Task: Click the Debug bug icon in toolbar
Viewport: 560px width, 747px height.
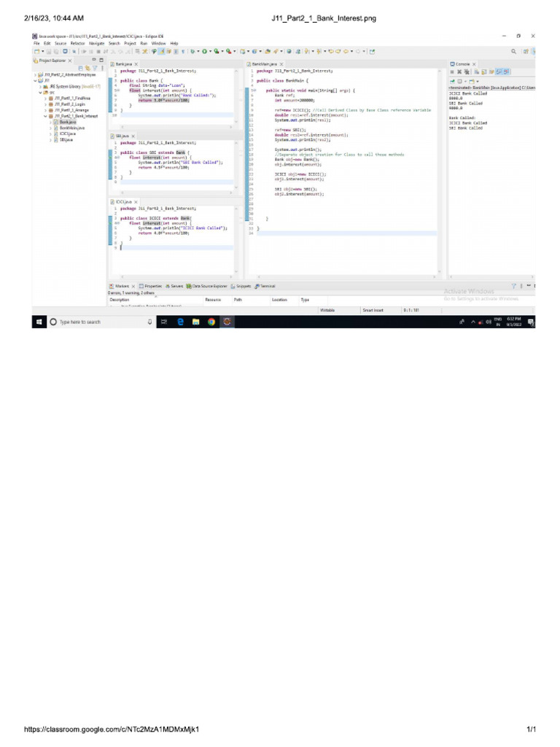Action: coord(192,51)
